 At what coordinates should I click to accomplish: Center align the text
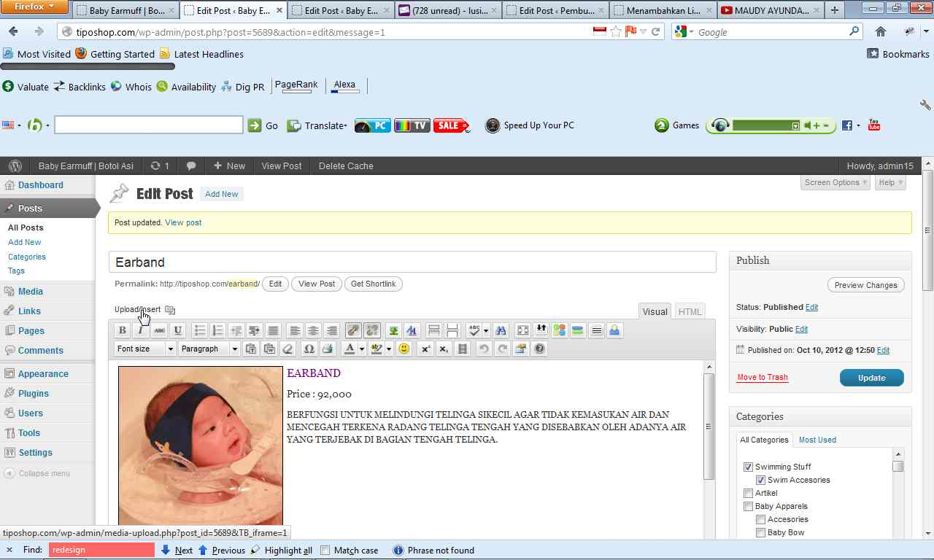313,330
